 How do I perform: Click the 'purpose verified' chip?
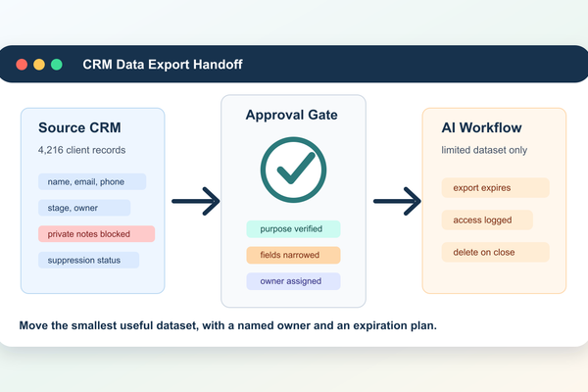tap(293, 228)
